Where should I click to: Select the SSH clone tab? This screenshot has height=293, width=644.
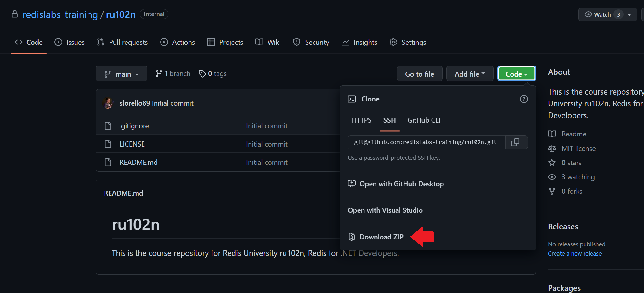point(389,120)
